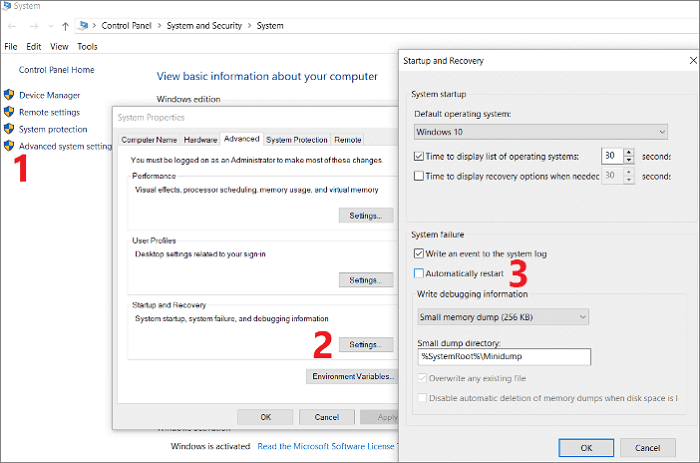Image resolution: width=700 pixels, height=463 pixels.
Task: Click the System protection shield icon
Action: (9, 129)
